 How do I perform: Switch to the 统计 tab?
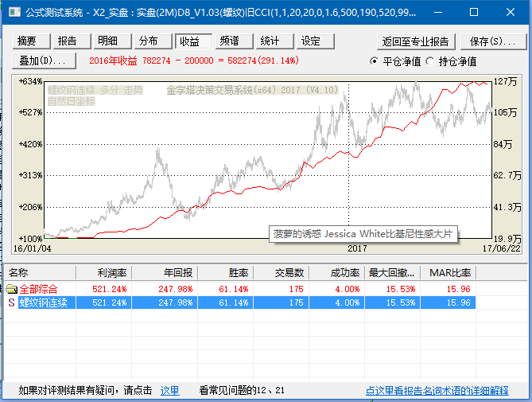coord(270,41)
